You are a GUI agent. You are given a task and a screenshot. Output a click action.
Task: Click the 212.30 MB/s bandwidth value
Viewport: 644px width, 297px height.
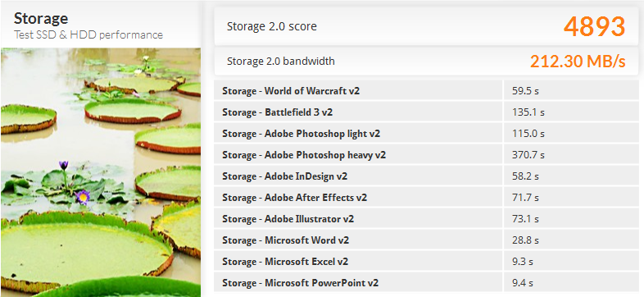(578, 62)
